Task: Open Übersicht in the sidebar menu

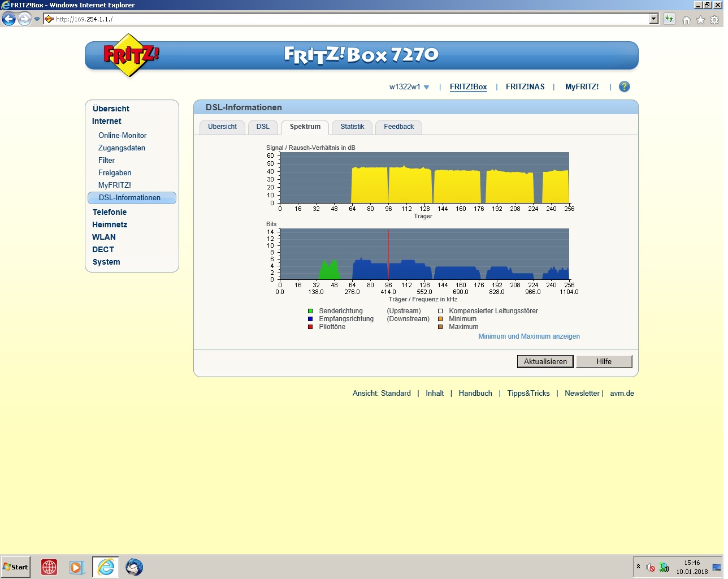Action: [x=111, y=109]
